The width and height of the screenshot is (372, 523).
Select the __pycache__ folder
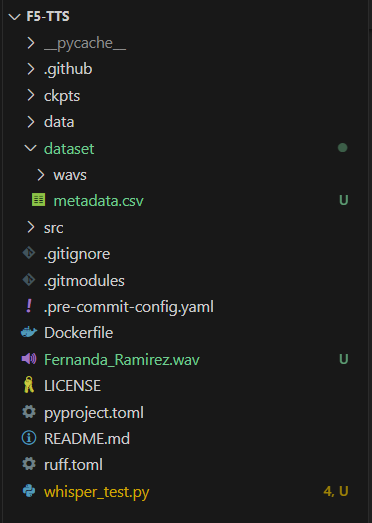coord(85,43)
